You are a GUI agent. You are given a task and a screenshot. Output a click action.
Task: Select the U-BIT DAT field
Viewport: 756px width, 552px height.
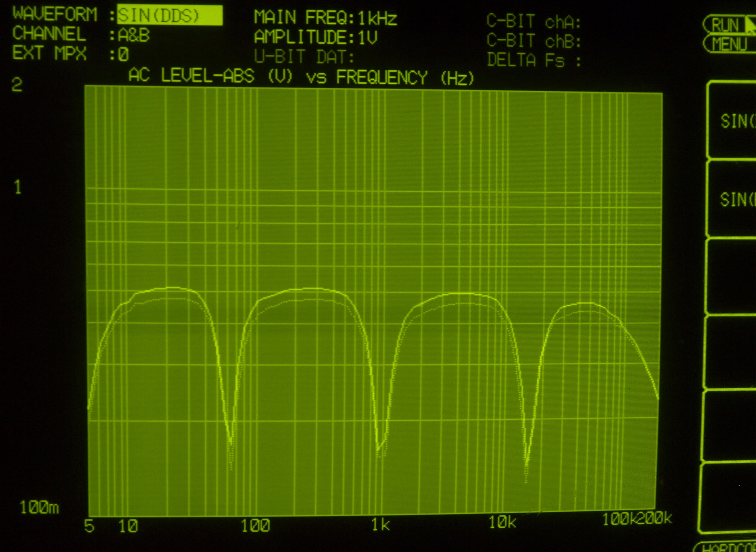click(x=304, y=57)
